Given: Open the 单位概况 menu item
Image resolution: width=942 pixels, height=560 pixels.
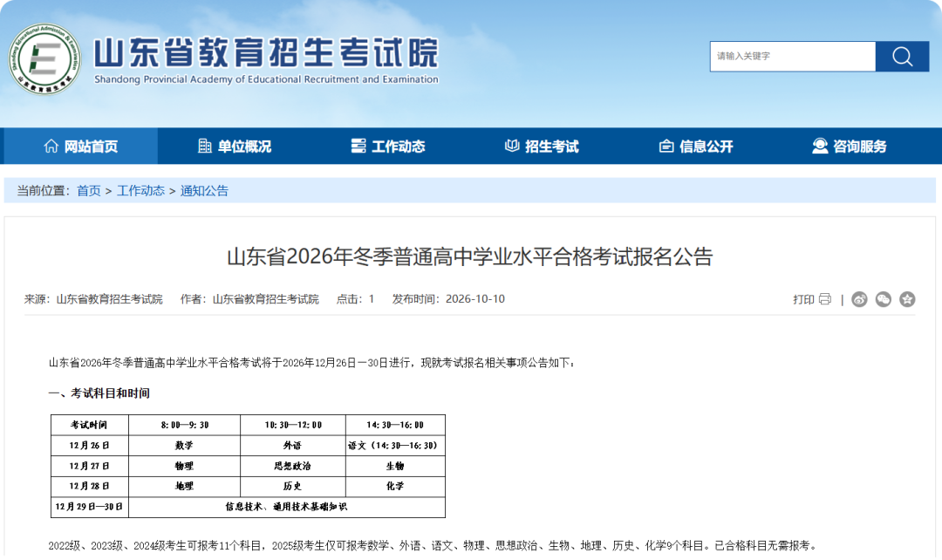Looking at the screenshot, I should 235,146.
